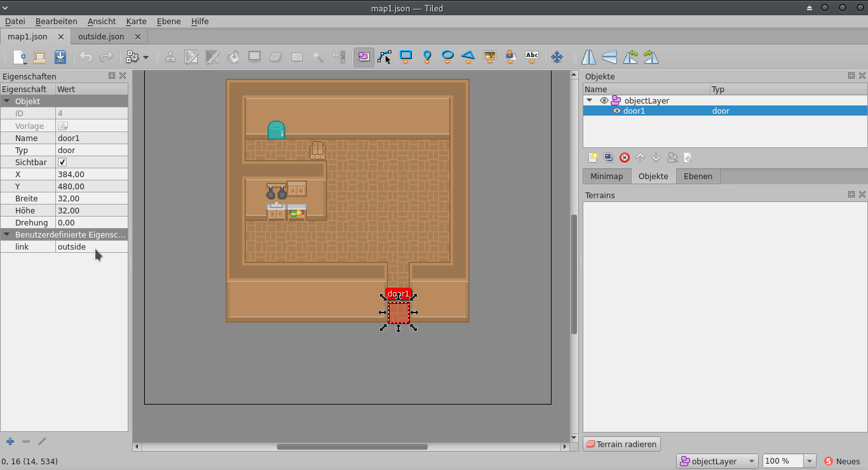Screen dimensions: 868x470
Task: Select the Insert Template tool
Action: (510, 57)
